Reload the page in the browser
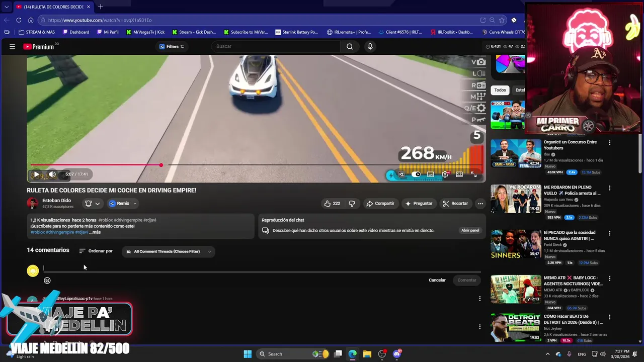Image resolution: width=644 pixels, height=362 pixels. pos(19,20)
